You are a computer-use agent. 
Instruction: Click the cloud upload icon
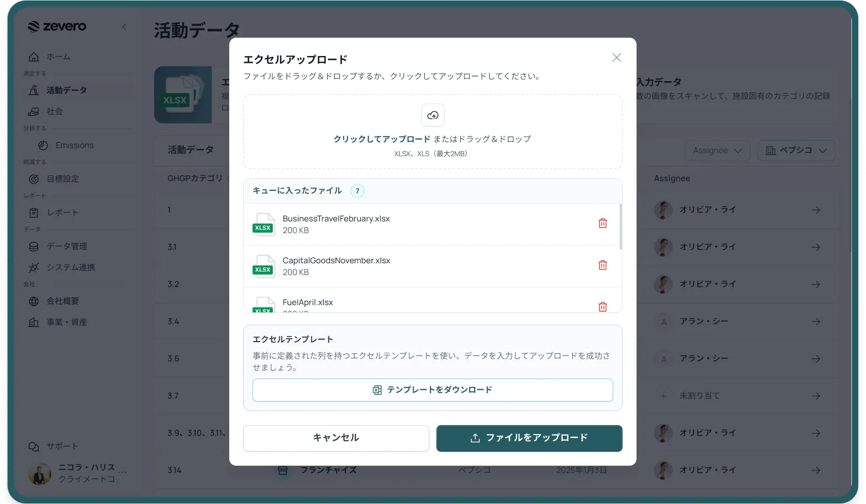pos(433,115)
